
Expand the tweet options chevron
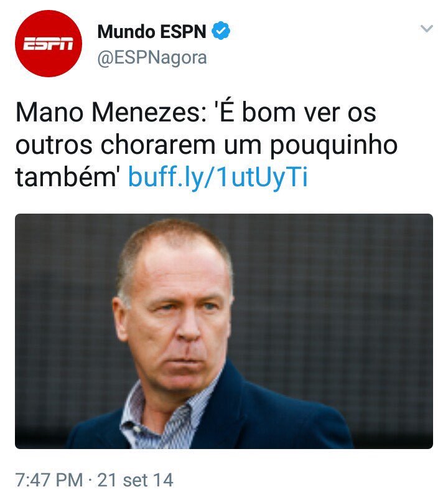(x=426, y=29)
